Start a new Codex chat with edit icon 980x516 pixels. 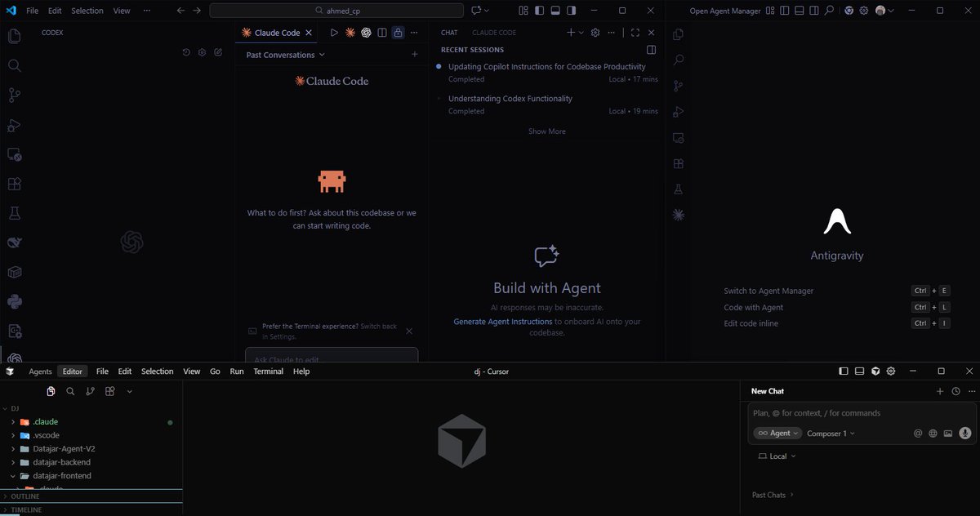point(218,52)
